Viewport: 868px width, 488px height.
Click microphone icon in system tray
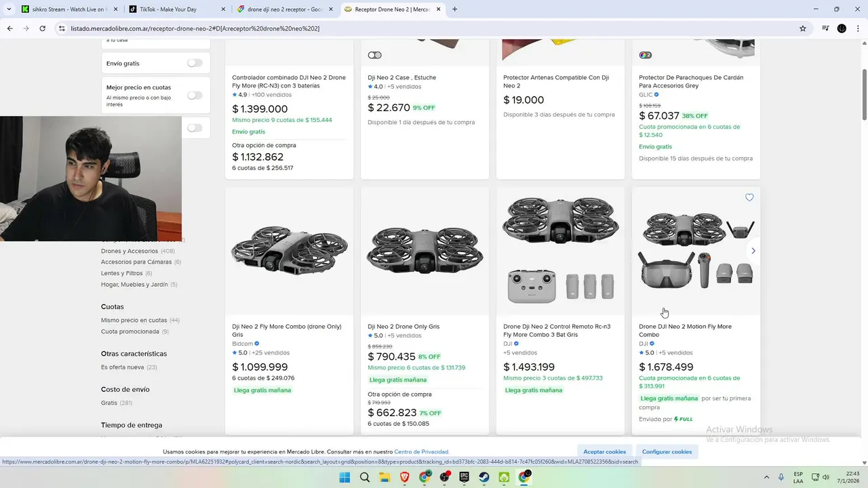pos(781,477)
